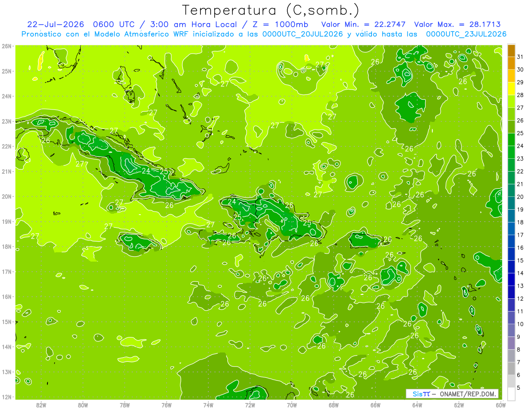Click the 80W longitude axis label
The height and width of the screenshot is (411, 532).
click(82, 405)
